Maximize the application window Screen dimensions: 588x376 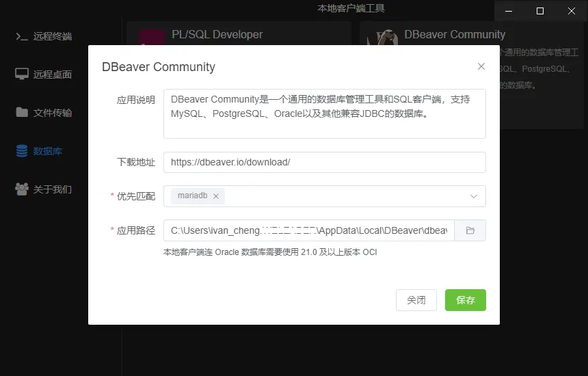[x=540, y=11]
